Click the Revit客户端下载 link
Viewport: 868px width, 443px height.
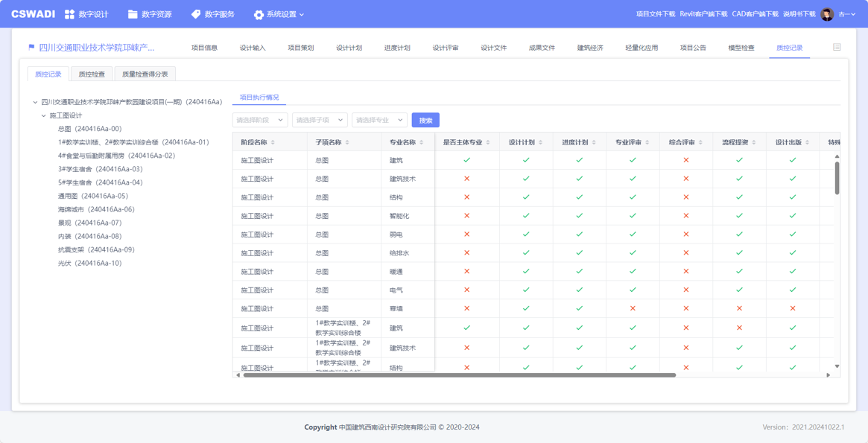[x=703, y=14]
